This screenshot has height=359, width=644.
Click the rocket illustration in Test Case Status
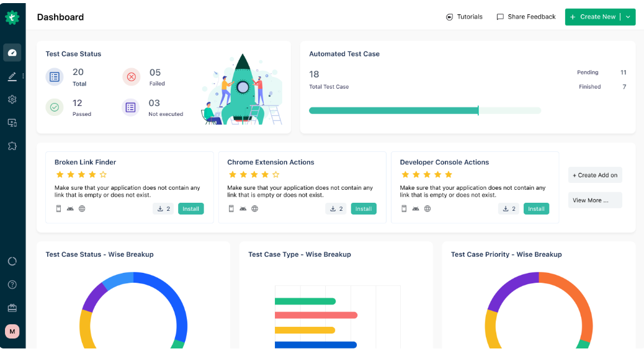243,89
